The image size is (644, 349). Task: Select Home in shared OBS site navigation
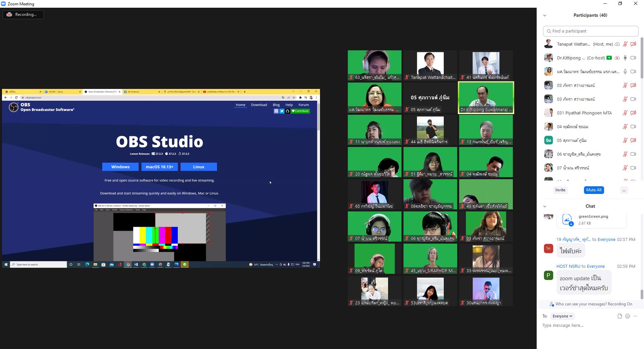coord(240,105)
